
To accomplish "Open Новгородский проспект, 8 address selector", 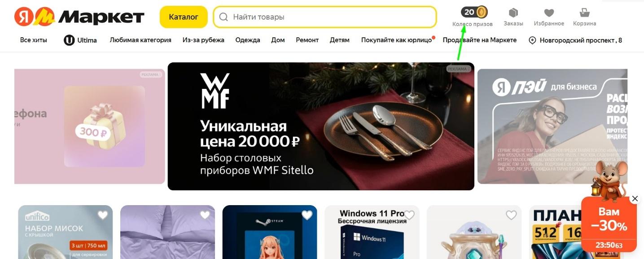I will pos(575,40).
